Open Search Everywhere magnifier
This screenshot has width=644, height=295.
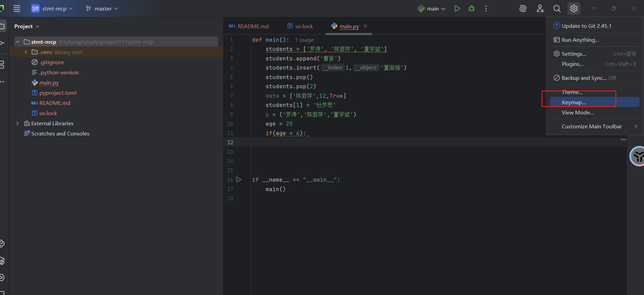557,8
